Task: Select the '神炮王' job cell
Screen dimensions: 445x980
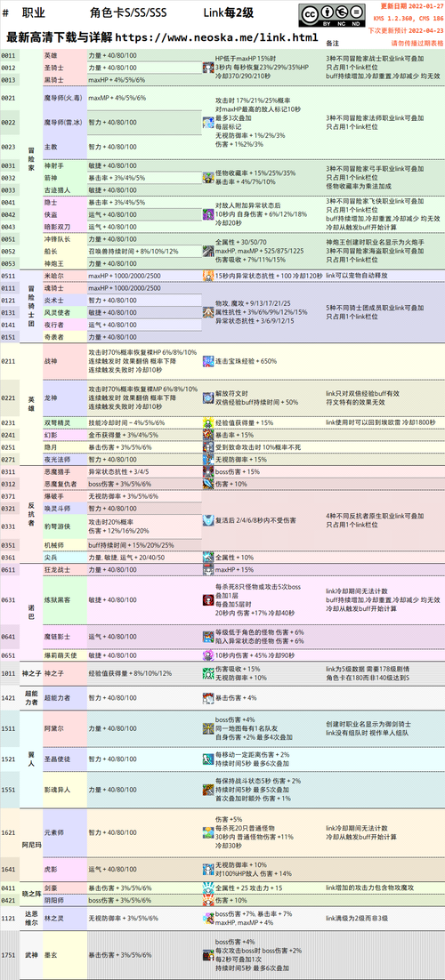Action: [x=64, y=263]
